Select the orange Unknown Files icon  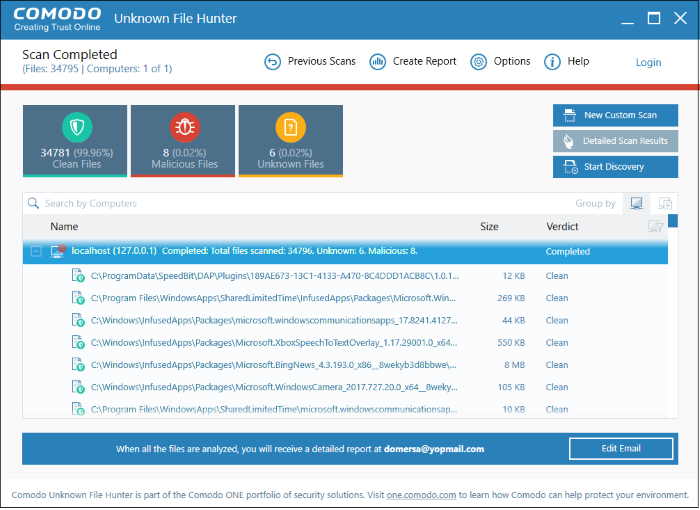291,127
